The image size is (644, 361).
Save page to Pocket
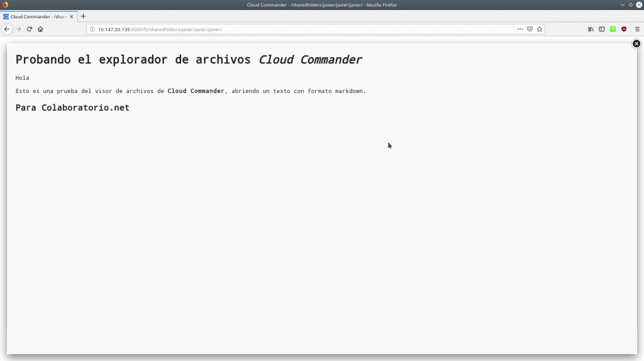[x=530, y=29]
